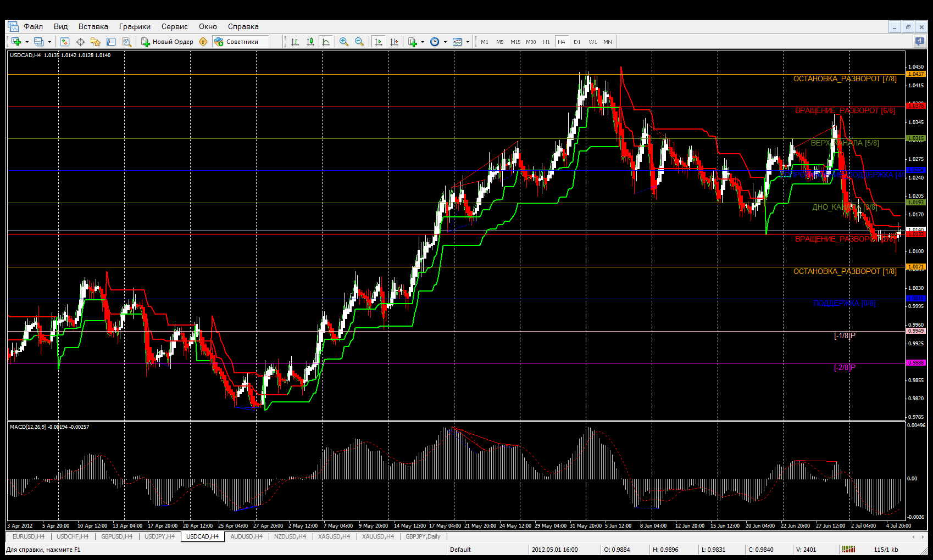
Task: Expand the indicators list dropdown arrow
Action: [x=423, y=42]
